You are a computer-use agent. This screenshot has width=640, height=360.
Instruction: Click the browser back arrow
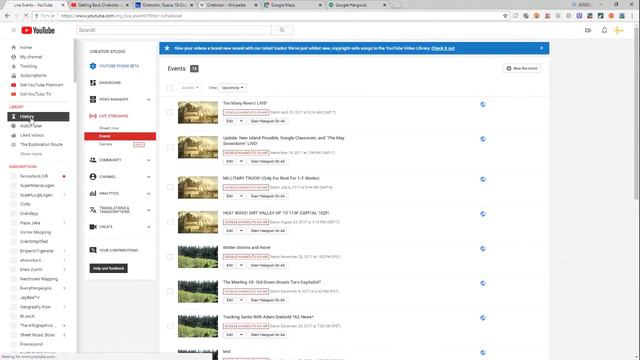pos(7,16)
